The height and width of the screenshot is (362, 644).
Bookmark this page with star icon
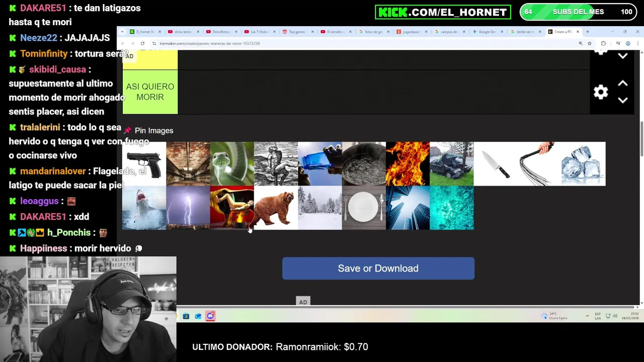[x=590, y=43]
